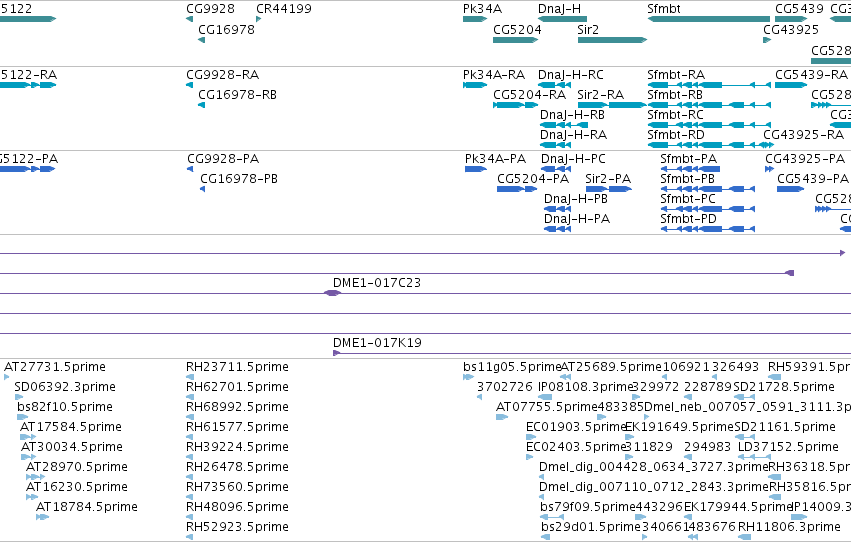Viewport: 851px width, 542px height.
Task: Select the RH52923.5prime EST
Action: click(x=190, y=537)
